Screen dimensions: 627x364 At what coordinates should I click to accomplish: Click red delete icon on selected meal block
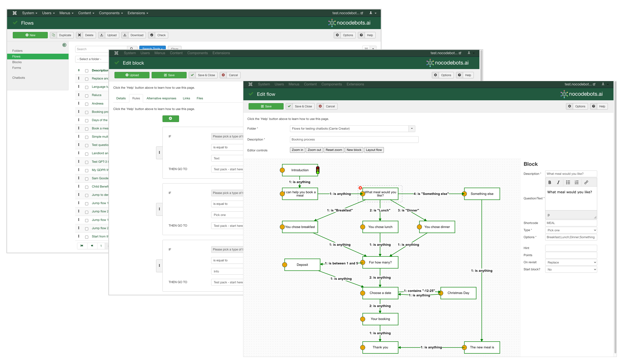(360, 188)
